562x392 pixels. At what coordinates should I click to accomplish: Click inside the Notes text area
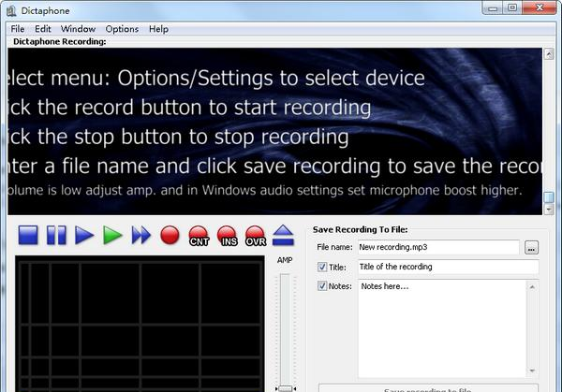(x=442, y=328)
